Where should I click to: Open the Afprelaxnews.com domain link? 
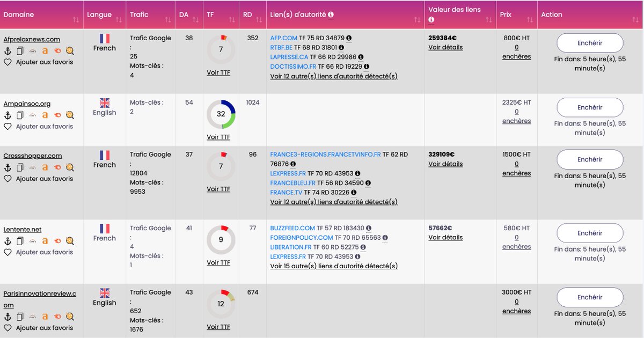point(32,39)
